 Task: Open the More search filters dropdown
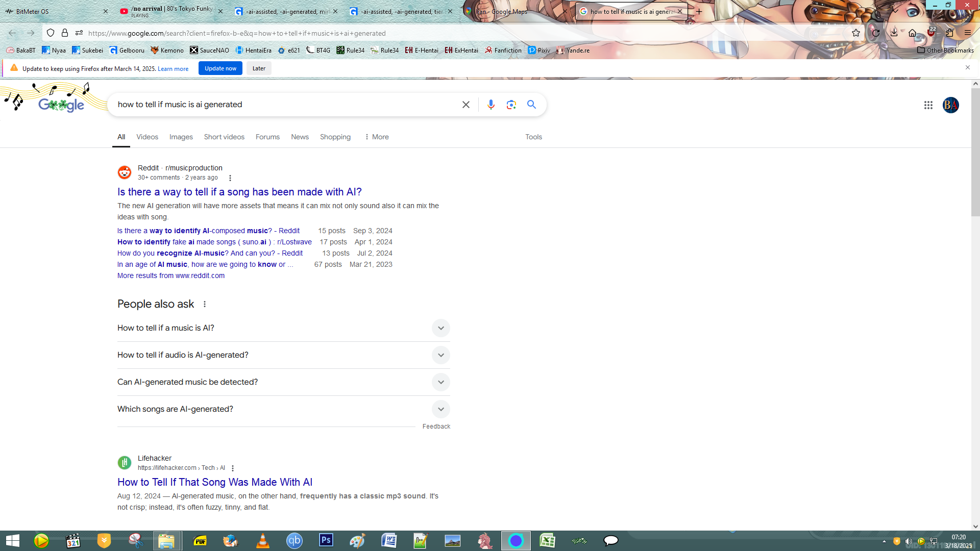pyautogui.click(x=377, y=137)
